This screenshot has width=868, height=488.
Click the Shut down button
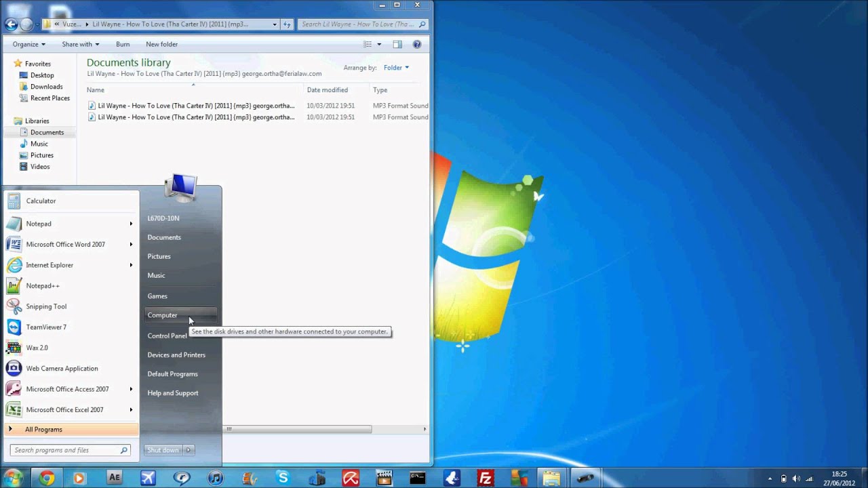163,450
